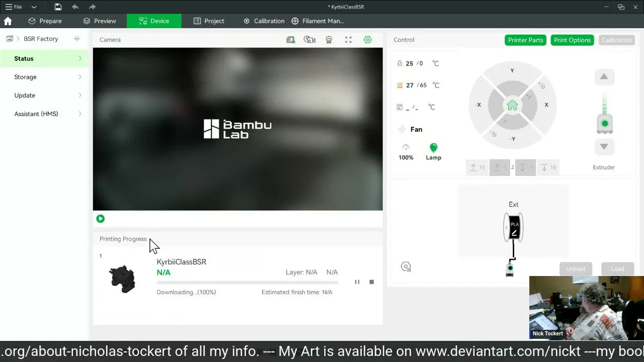
Task: Toggle the camera video recording icon
Action: [x=329, y=40]
